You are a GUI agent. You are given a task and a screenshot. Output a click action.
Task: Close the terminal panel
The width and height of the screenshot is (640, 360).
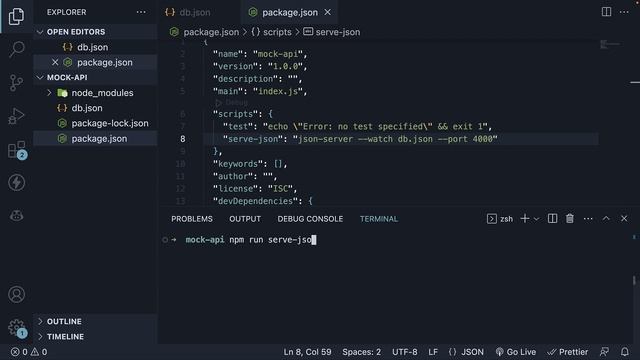624,219
